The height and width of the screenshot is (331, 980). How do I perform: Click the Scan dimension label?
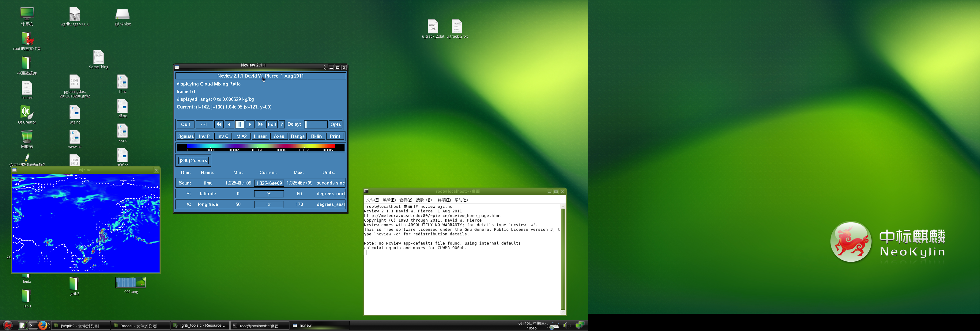[x=185, y=183]
